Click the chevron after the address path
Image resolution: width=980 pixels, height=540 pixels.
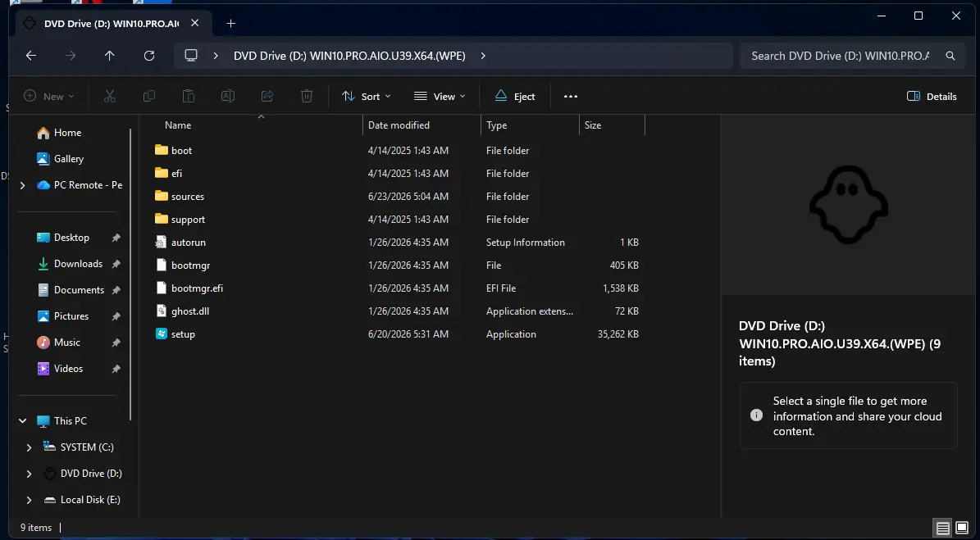pyautogui.click(x=483, y=56)
